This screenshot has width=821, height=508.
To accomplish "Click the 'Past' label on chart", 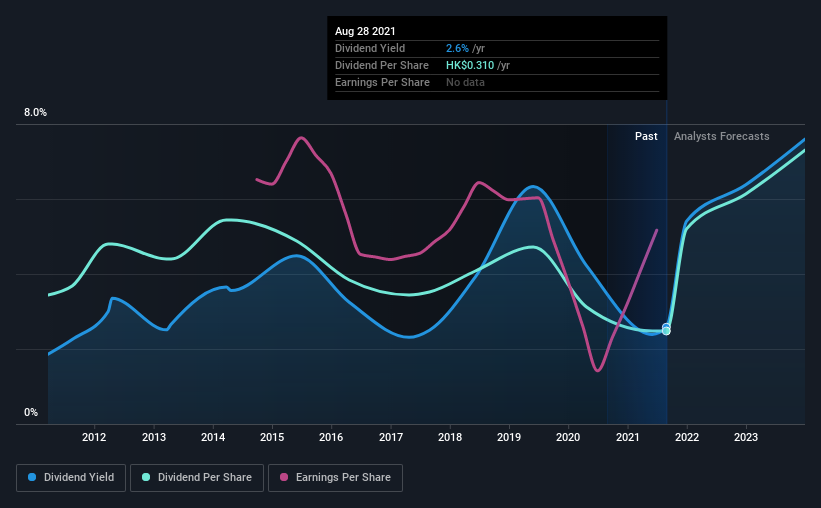I will (646, 136).
